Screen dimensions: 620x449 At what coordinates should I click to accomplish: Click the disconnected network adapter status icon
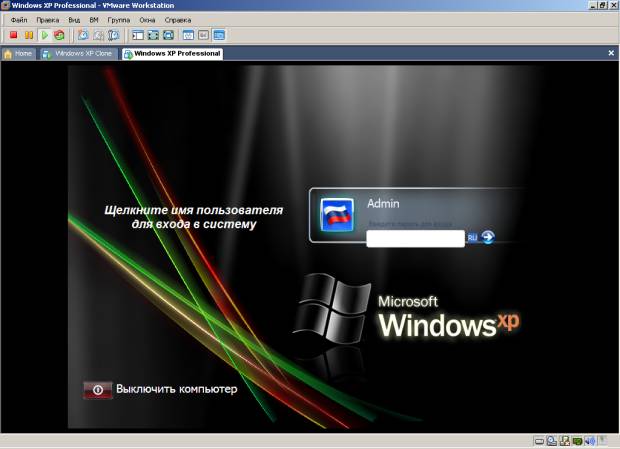point(565,441)
